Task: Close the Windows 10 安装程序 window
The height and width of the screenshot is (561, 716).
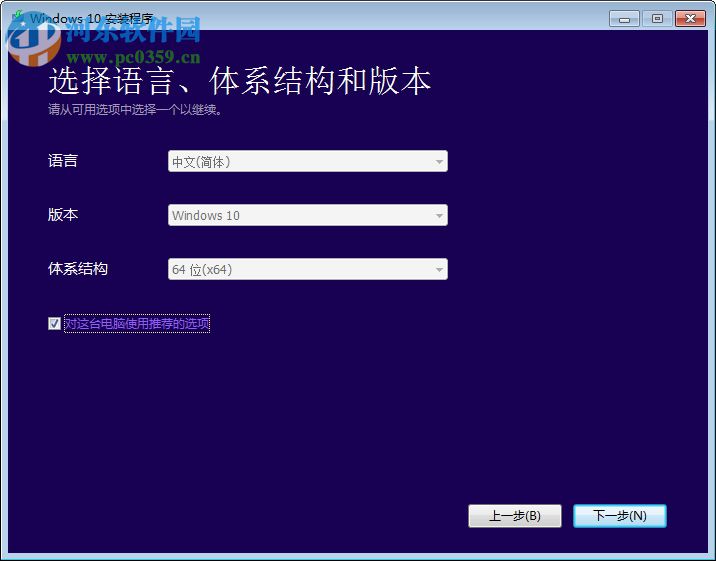Action: (690, 19)
